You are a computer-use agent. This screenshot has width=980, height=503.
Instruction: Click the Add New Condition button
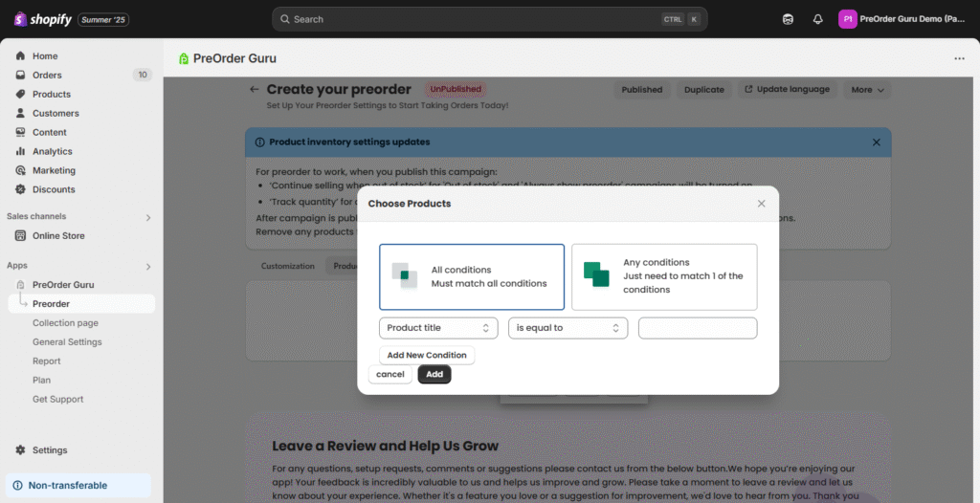pos(427,356)
